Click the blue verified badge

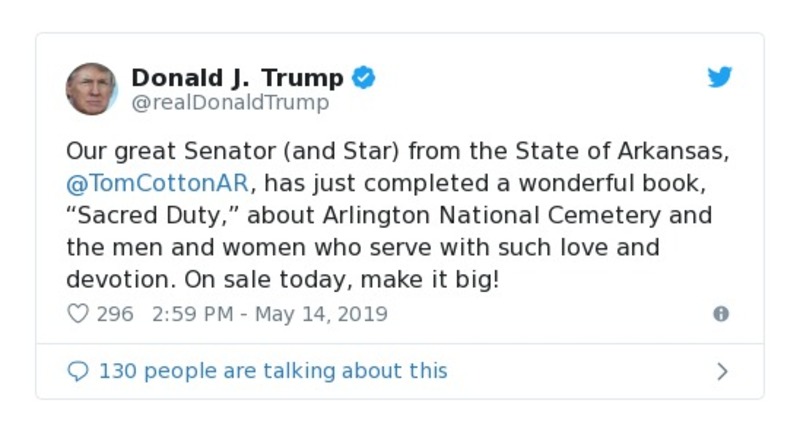(x=364, y=78)
